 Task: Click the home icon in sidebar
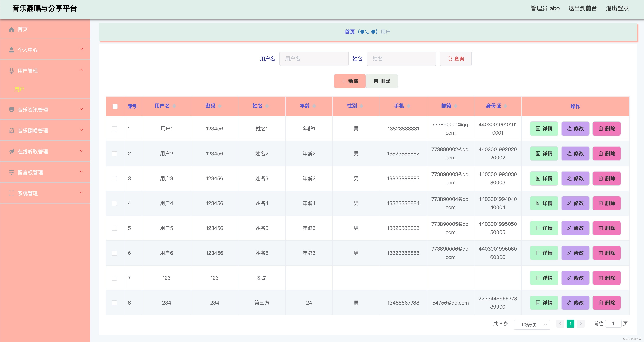[12, 30]
